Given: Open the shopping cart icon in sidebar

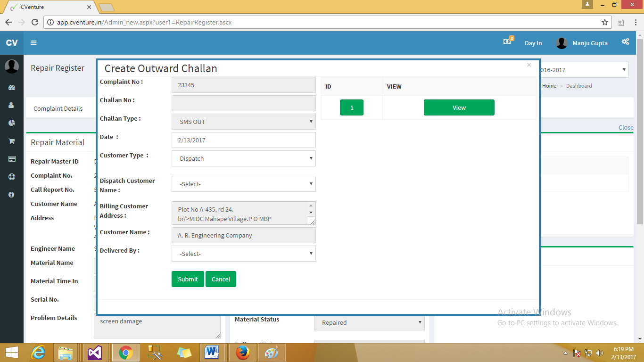Looking at the screenshot, I should (12, 141).
